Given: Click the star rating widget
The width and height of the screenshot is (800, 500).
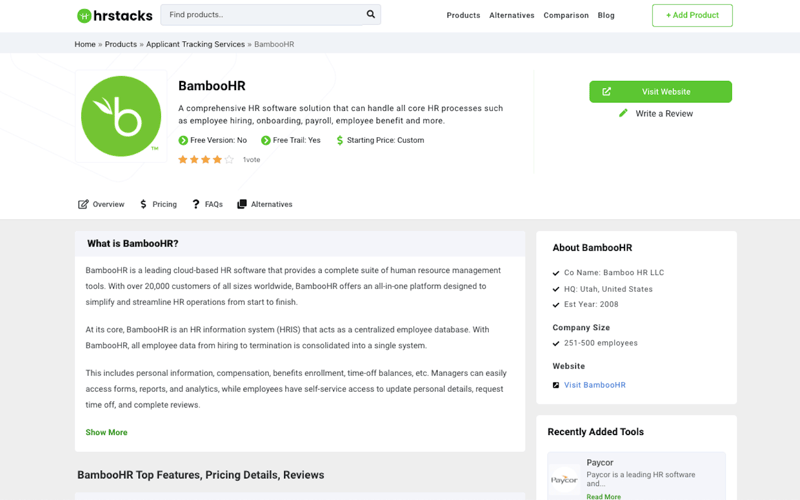Looking at the screenshot, I should [x=206, y=160].
